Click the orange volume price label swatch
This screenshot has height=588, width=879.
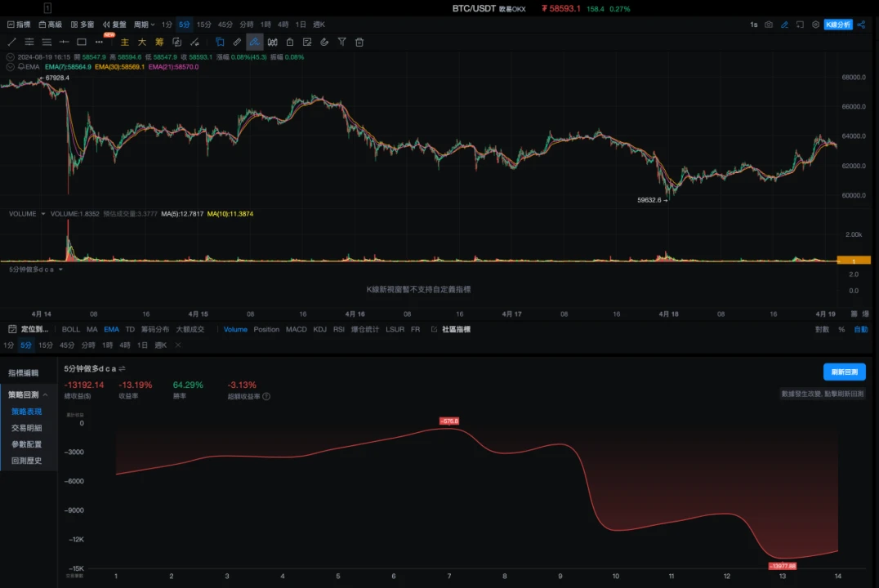point(854,261)
